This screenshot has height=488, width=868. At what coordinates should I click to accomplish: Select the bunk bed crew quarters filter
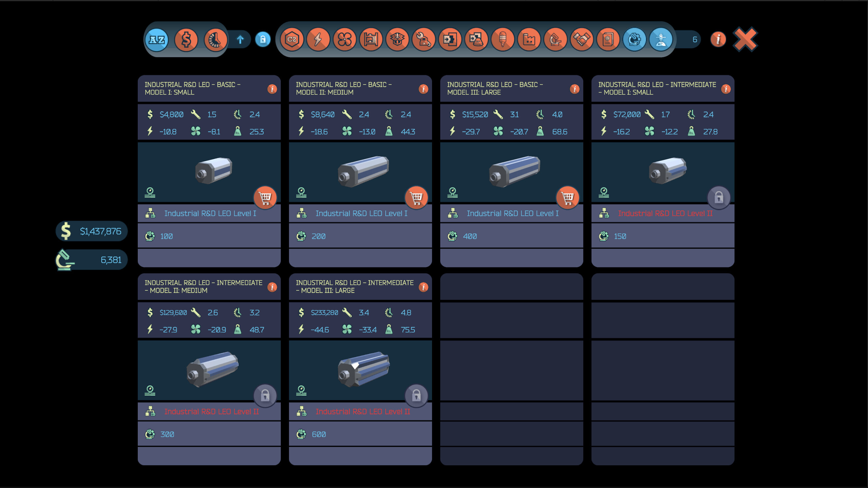pyautogui.click(x=371, y=40)
